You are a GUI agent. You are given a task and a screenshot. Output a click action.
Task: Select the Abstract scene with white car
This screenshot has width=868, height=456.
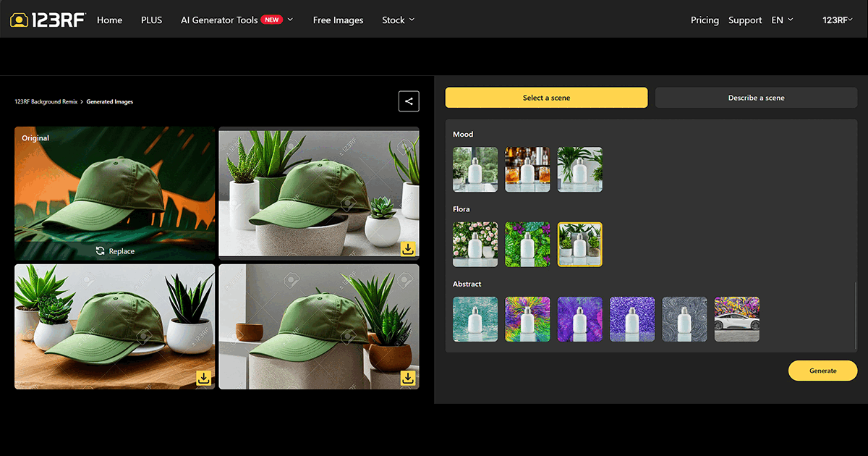click(737, 319)
